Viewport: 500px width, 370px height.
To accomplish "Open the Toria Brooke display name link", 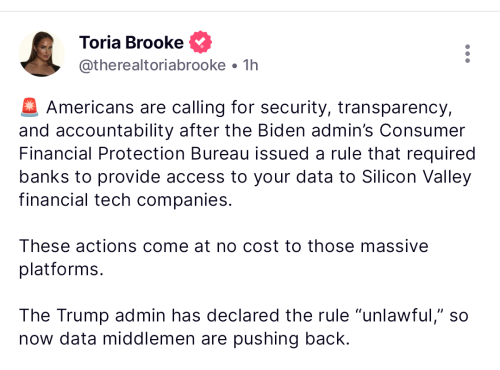I will click(x=131, y=43).
